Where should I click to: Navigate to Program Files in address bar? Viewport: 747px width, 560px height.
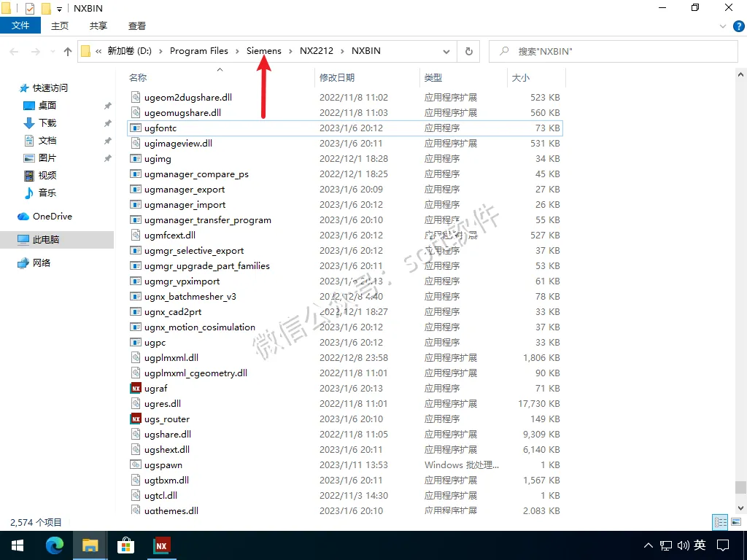(x=198, y=51)
